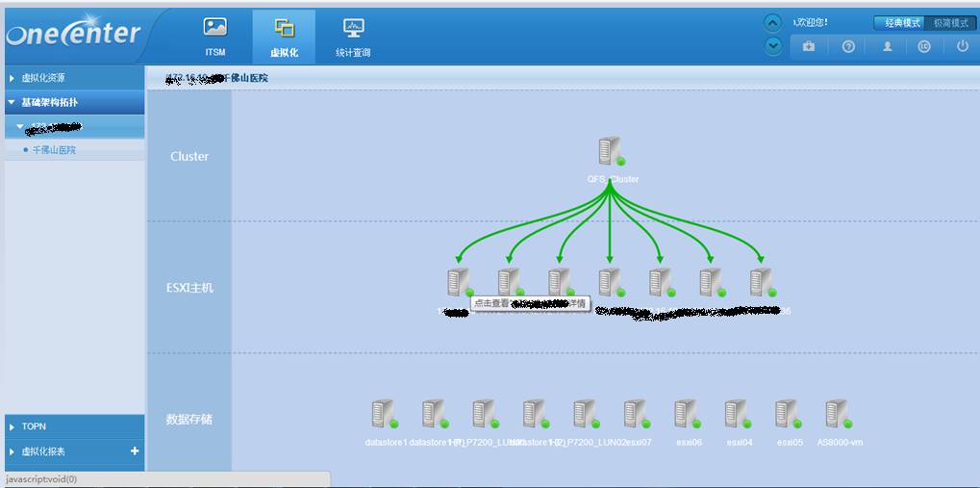Open the ITSM module
The image size is (980, 488).
pyautogui.click(x=215, y=38)
